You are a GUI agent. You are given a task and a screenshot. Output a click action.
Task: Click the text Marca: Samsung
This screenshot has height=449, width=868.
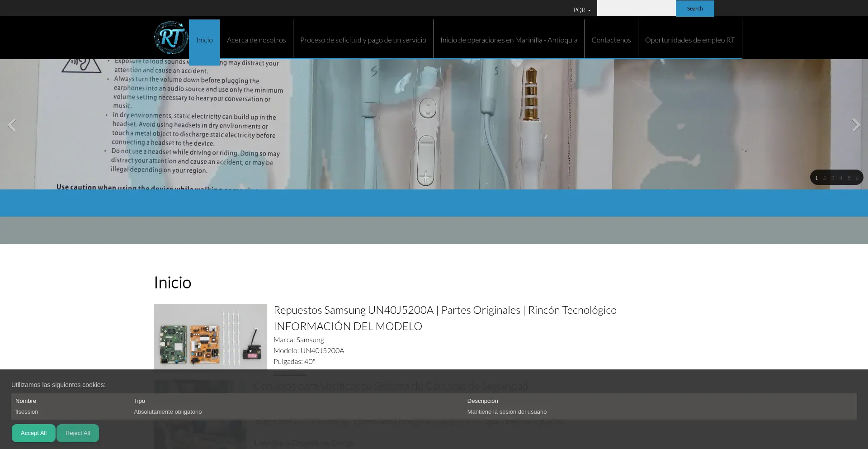[298, 340]
